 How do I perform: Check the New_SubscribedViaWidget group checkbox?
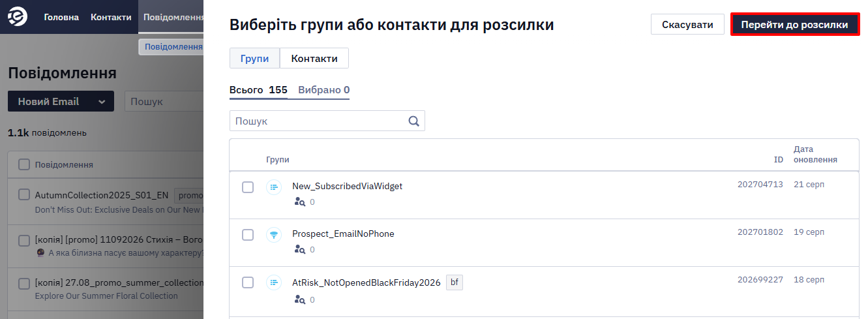248,187
